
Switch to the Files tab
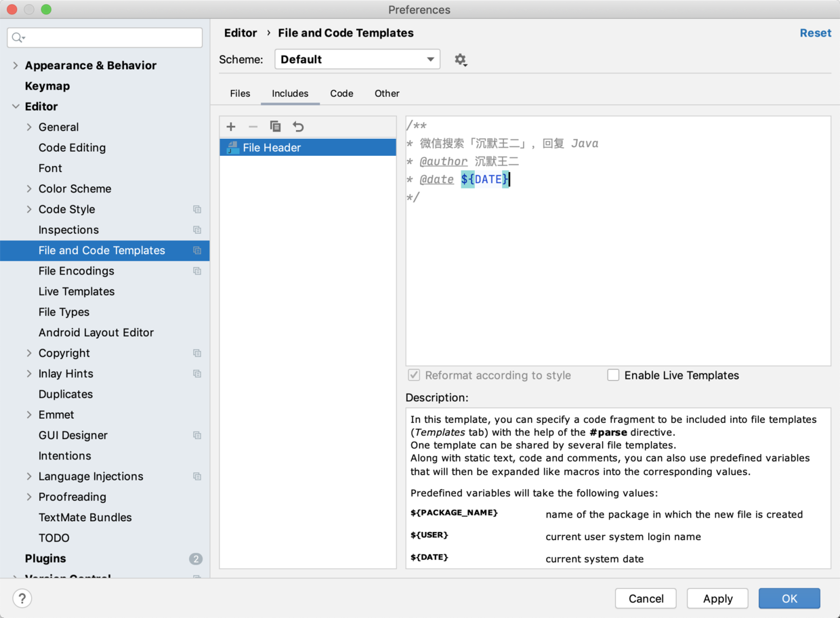[x=240, y=94]
